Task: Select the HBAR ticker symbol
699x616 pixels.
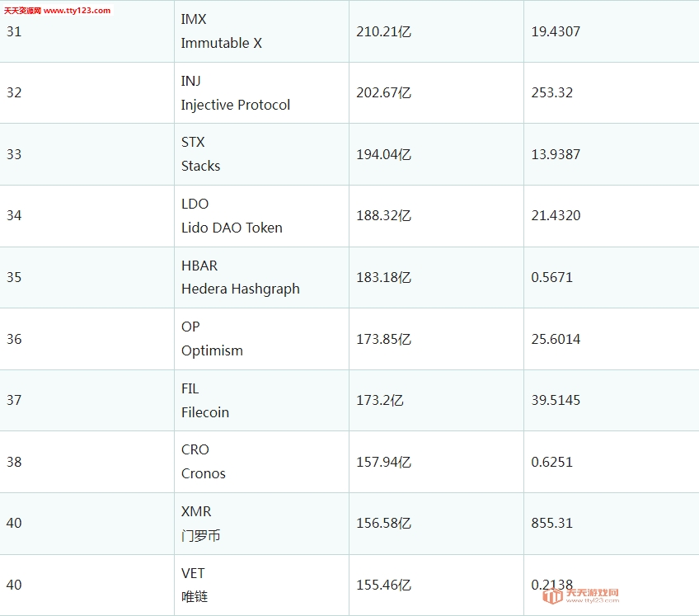Action: coord(199,266)
